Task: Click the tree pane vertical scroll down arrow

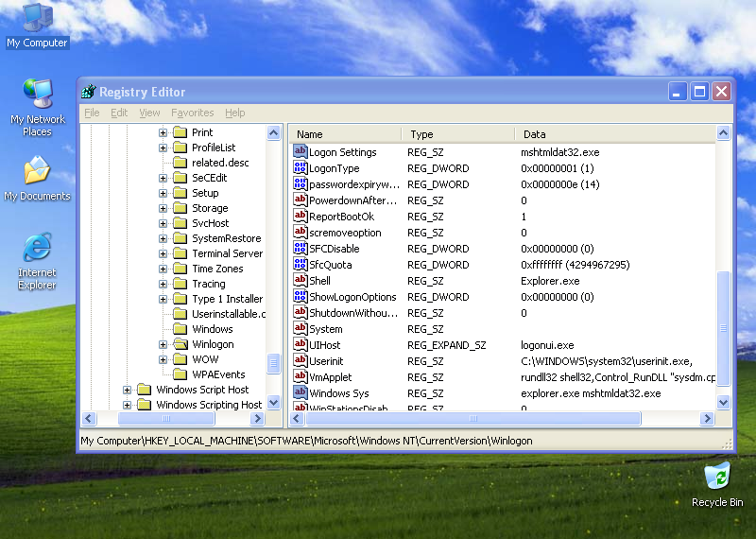Action: pos(274,402)
